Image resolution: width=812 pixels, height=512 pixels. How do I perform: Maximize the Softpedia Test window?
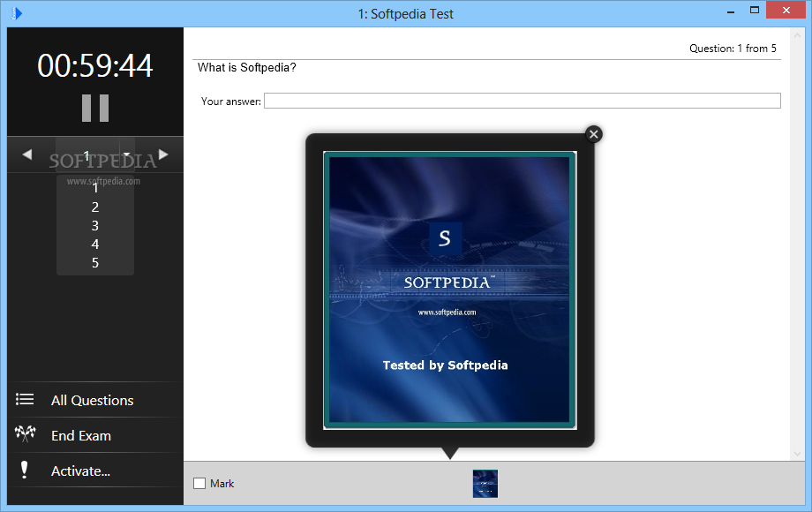[755, 11]
